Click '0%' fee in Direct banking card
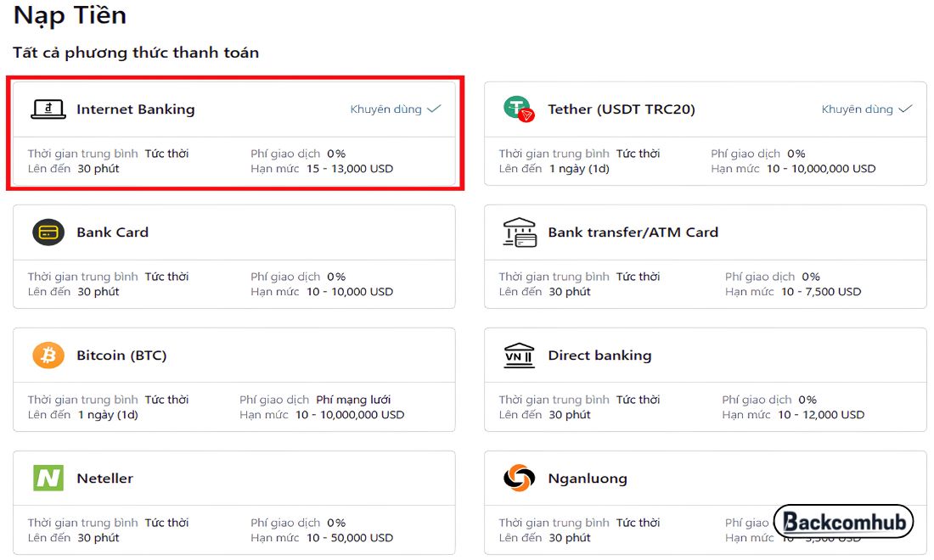 click(807, 400)
